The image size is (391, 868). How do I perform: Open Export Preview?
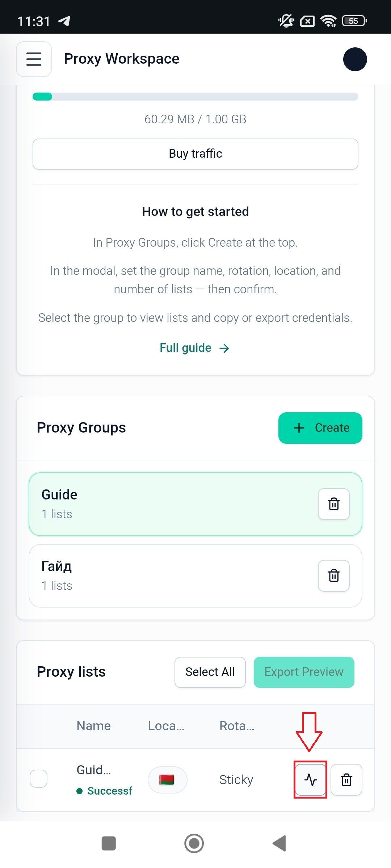click(x=304, y=672)
